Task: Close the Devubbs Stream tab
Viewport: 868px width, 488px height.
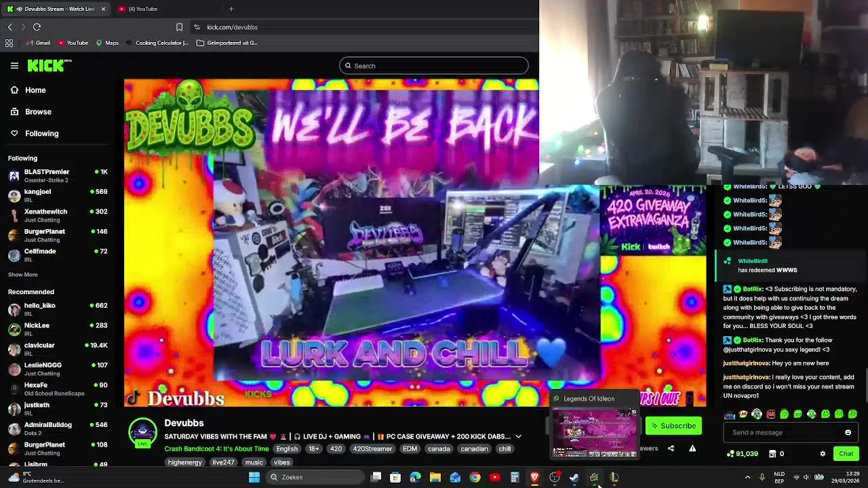Action: pos(103,9)
